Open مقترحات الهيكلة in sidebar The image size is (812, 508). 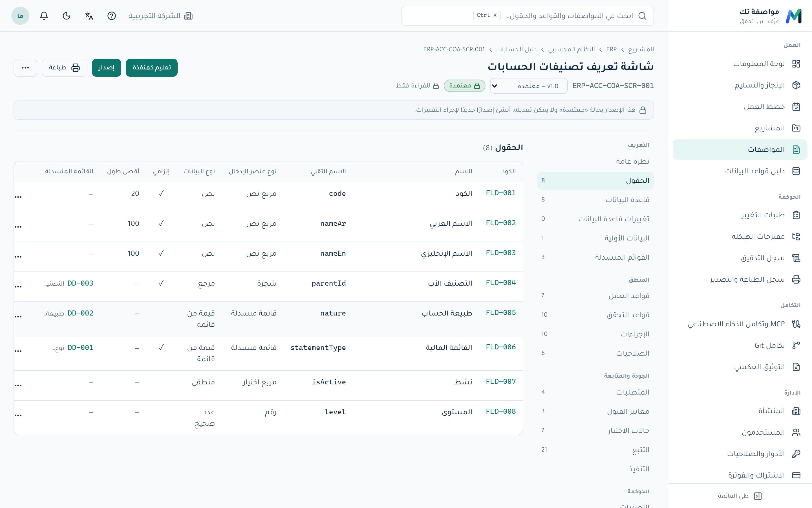[740, 237]
